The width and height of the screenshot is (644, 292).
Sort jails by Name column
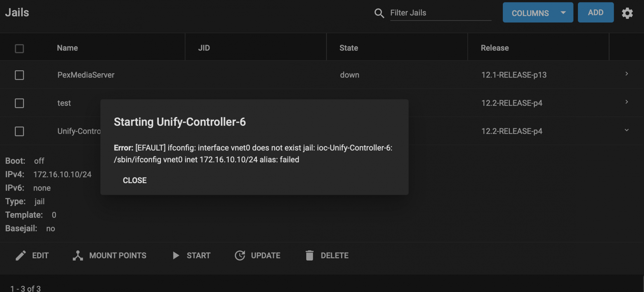click(67, 48)
